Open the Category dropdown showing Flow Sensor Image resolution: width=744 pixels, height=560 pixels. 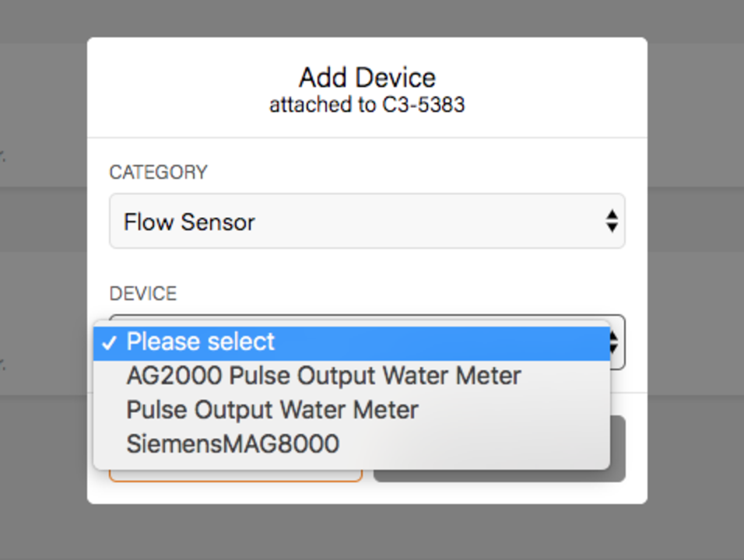coord(366,222)
